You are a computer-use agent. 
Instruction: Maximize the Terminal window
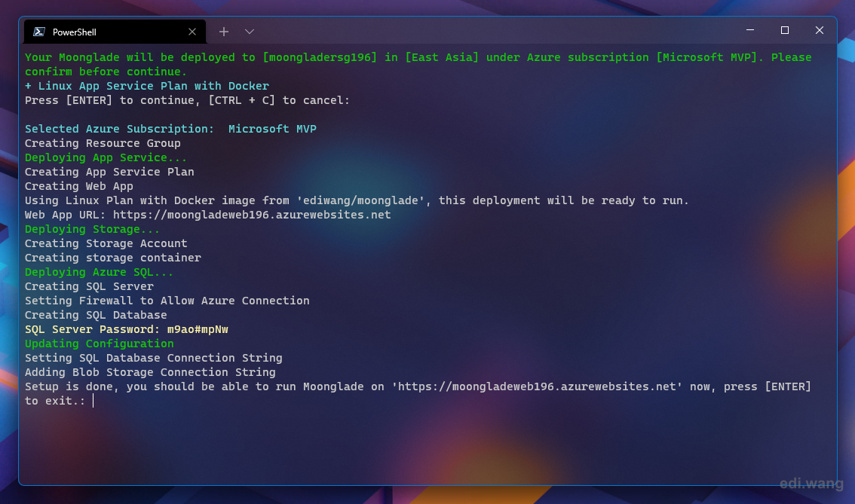coord(785,30)
